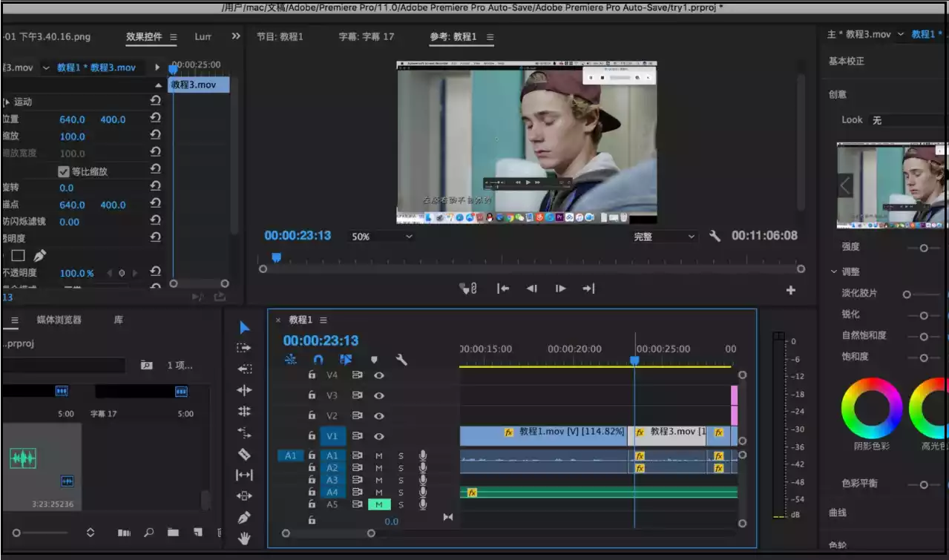Open 效果控件 panel menu icon
949x560 pixels.
coord(174,36)
